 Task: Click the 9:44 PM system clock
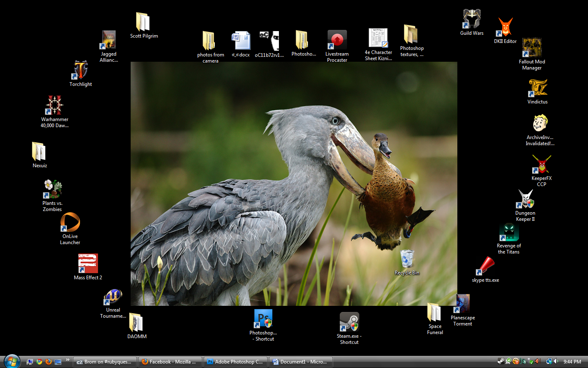click(x=572, y=362)
